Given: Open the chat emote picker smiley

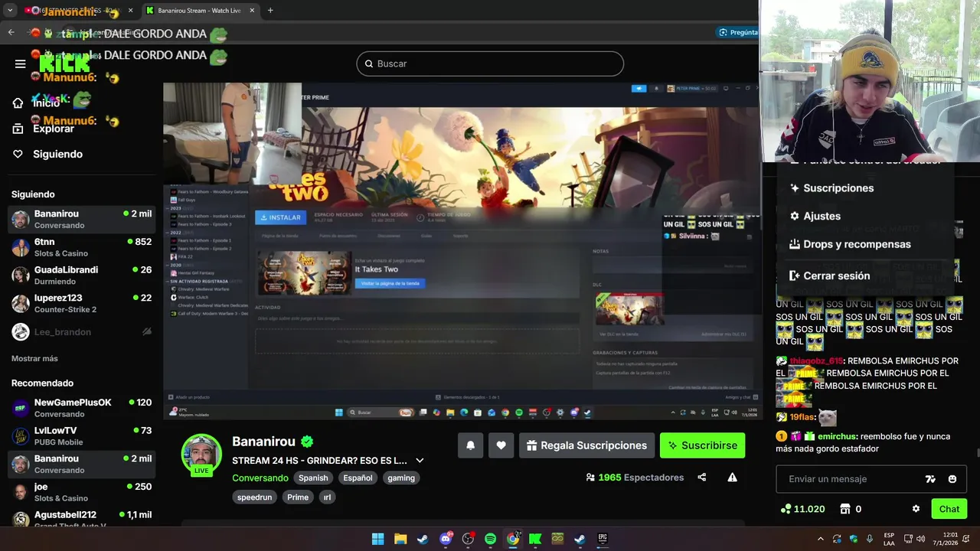Looking at the screenshot, I should (952, 479).
